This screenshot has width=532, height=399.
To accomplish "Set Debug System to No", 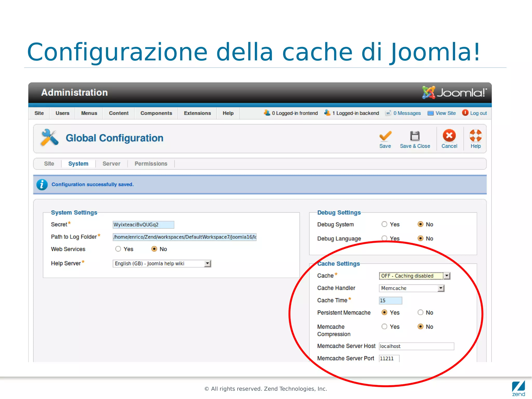I will 420,224.
